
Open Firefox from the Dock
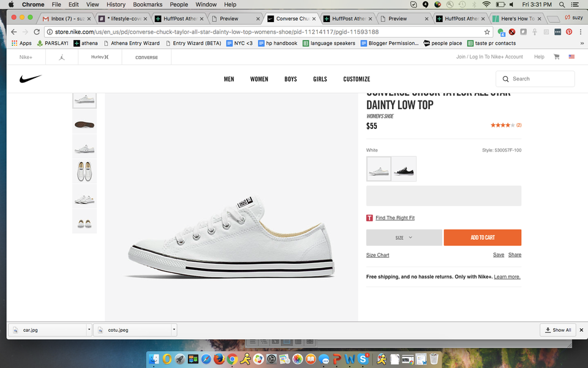click(219, 359)
